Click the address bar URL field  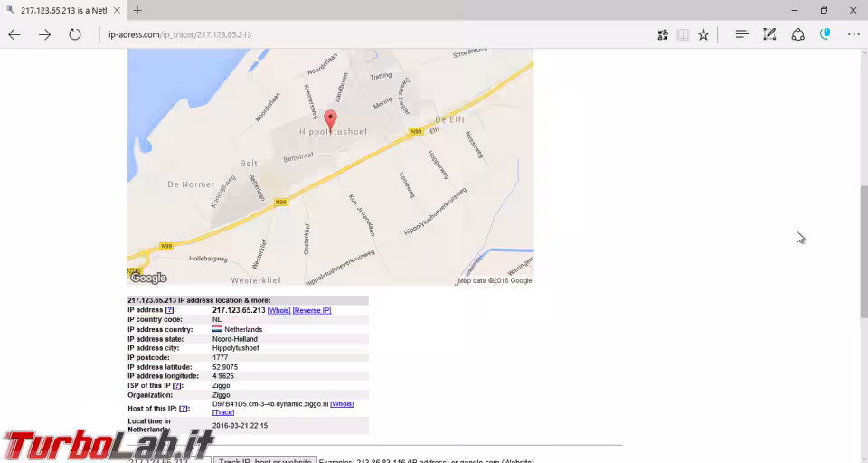tap(362, 34)
